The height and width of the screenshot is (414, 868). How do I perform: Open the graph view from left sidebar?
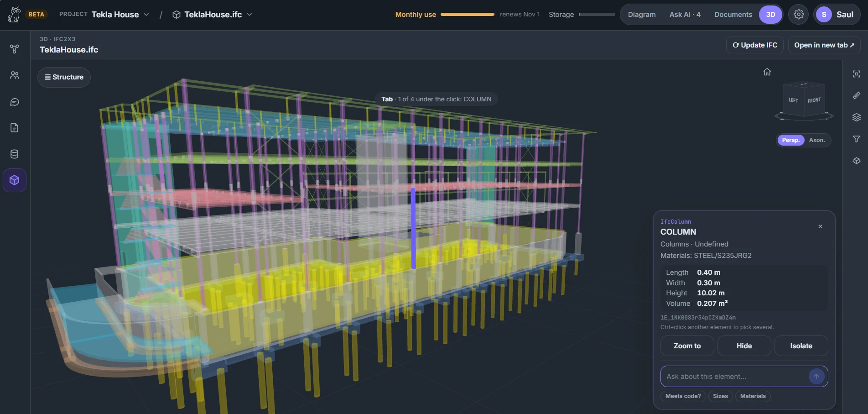coord(15,49)
